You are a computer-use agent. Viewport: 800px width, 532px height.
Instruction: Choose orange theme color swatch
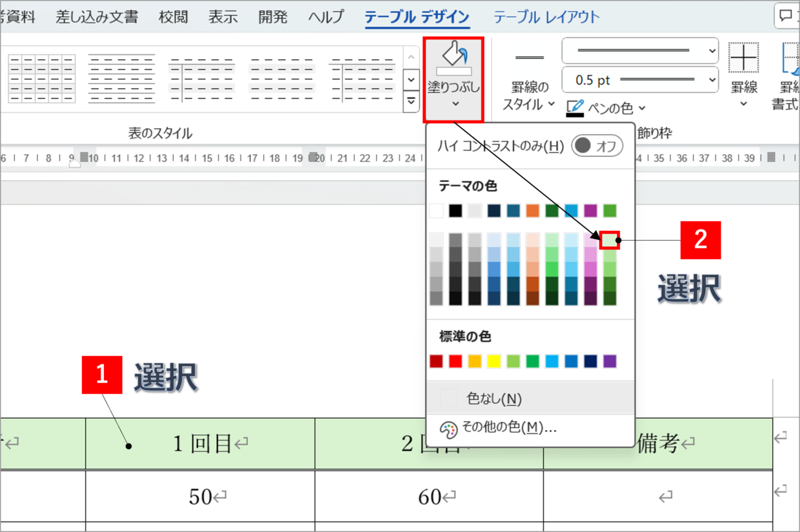[532, 210]
